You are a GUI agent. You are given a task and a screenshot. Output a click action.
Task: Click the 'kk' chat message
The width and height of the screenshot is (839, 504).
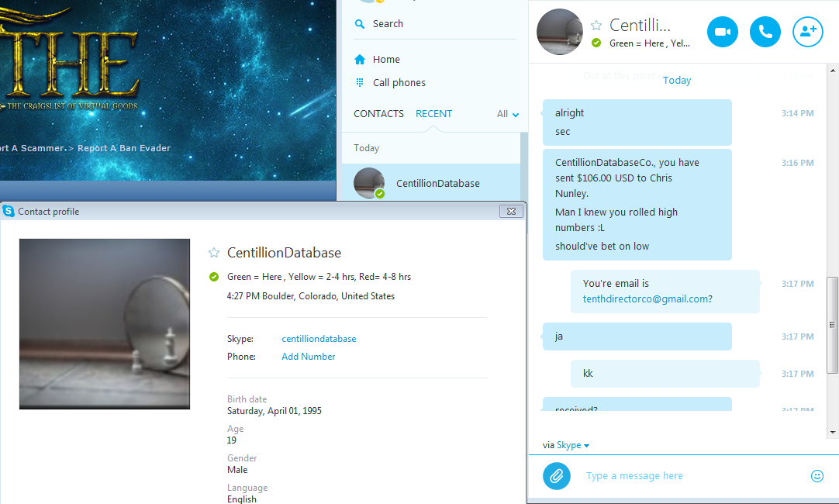pos(665,374)
